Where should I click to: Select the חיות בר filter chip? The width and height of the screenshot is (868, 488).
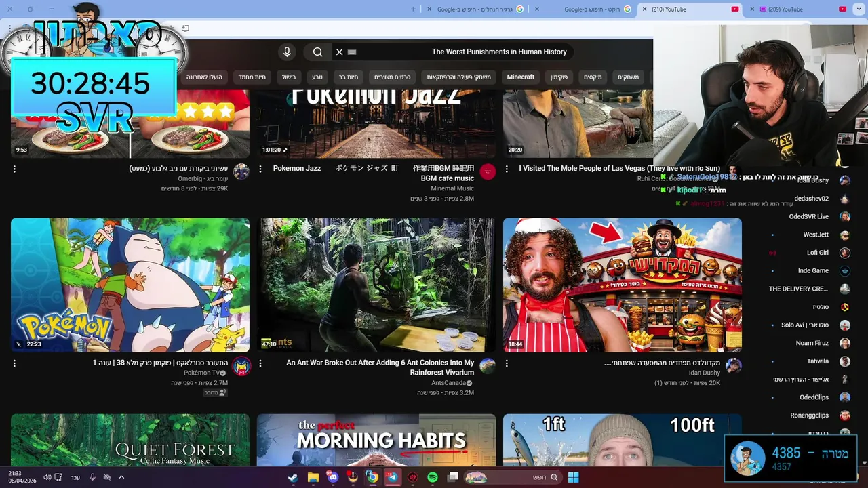tap(349, 77)
